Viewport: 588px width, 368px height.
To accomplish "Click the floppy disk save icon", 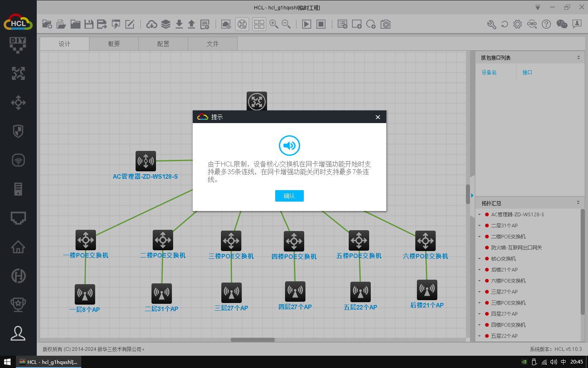I will (89, 24).
